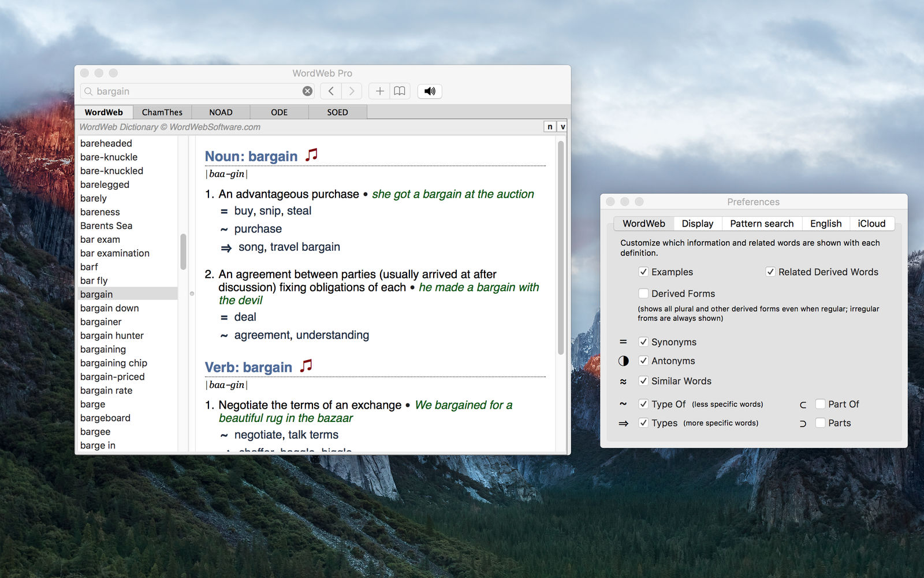The height and width of the screenshot is (578, 924).
Task: Switch to the ChamThes tab
Action: [x=162, y=112]
